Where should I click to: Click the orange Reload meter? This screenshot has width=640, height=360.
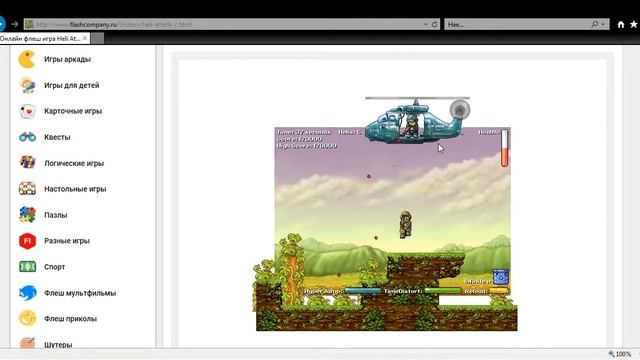(x=499, y=291)
